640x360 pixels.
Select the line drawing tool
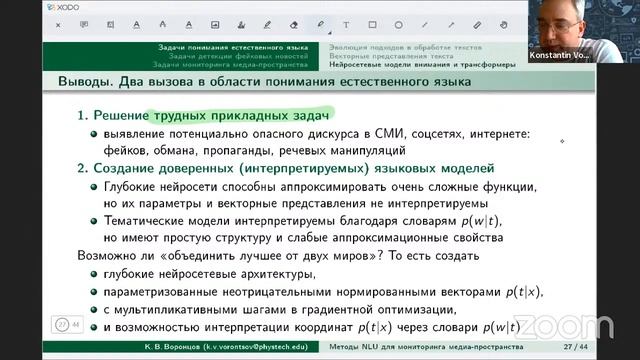(x=425, y=25)
